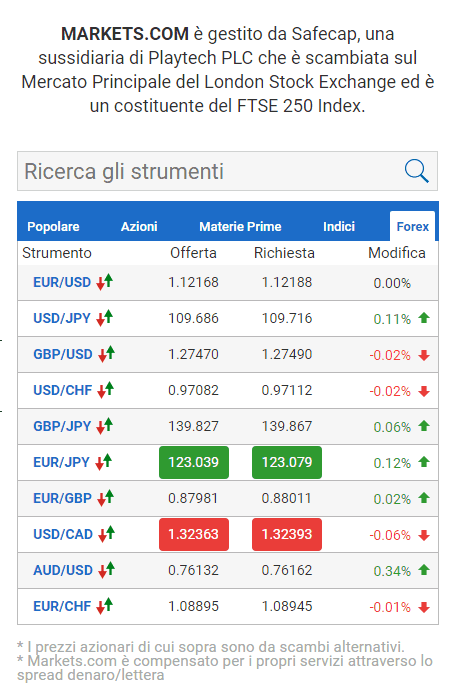
Task: Click the Offerta column header
Action: pyautogui.click(x=193, y=253)
